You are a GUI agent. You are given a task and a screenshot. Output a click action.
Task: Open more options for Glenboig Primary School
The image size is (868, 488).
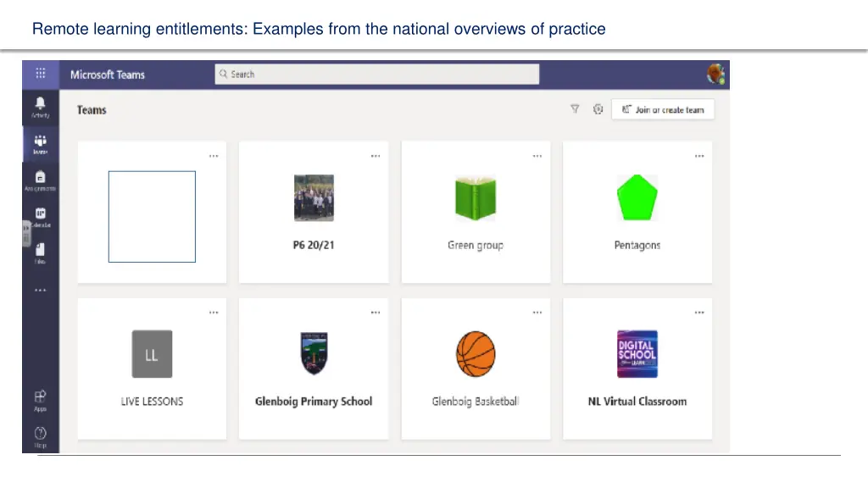[376, 313]
